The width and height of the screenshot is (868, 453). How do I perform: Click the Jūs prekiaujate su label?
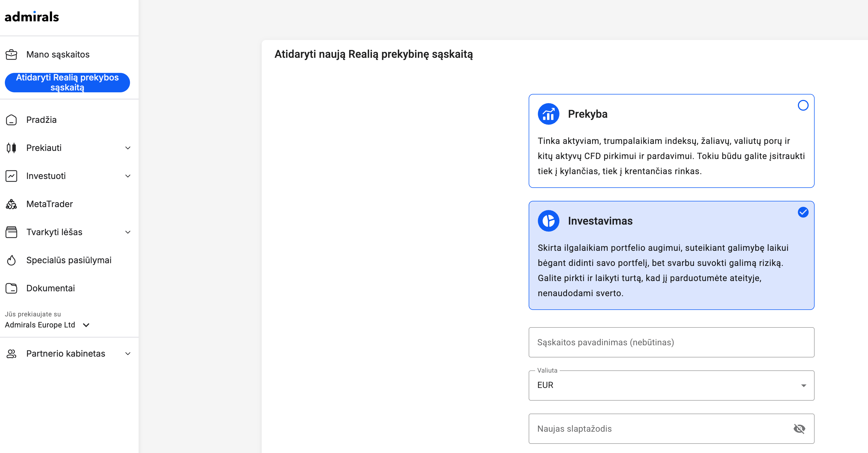[33, 314]
